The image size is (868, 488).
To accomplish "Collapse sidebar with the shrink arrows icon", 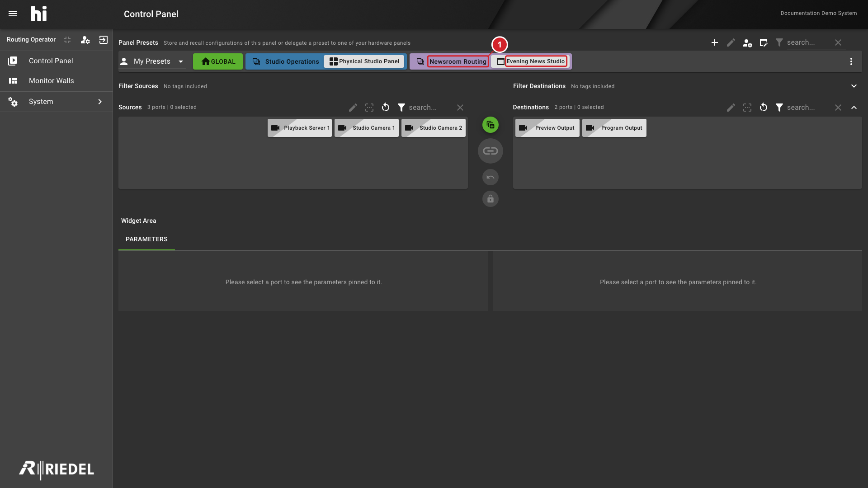I will [x=67, y=40].
